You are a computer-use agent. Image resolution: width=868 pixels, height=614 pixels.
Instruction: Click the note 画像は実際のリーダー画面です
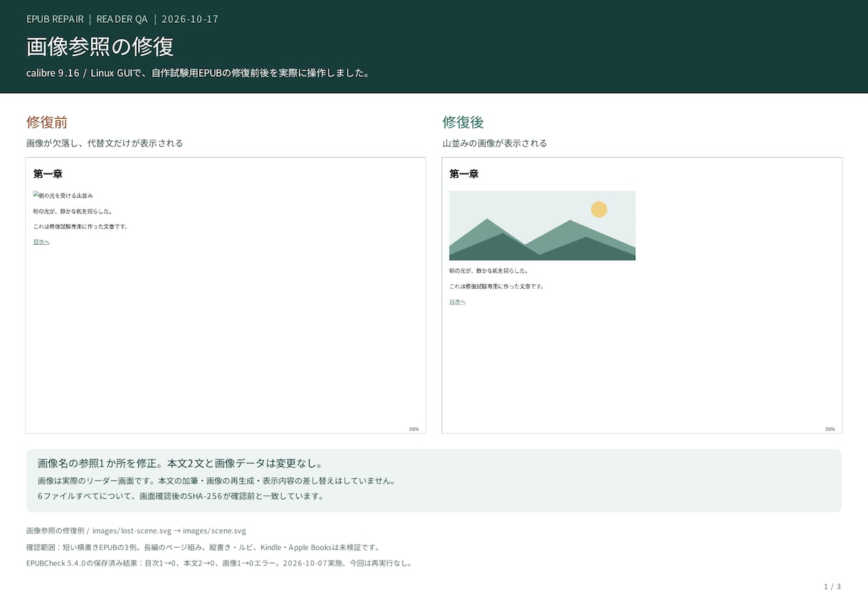click(216, 481)
